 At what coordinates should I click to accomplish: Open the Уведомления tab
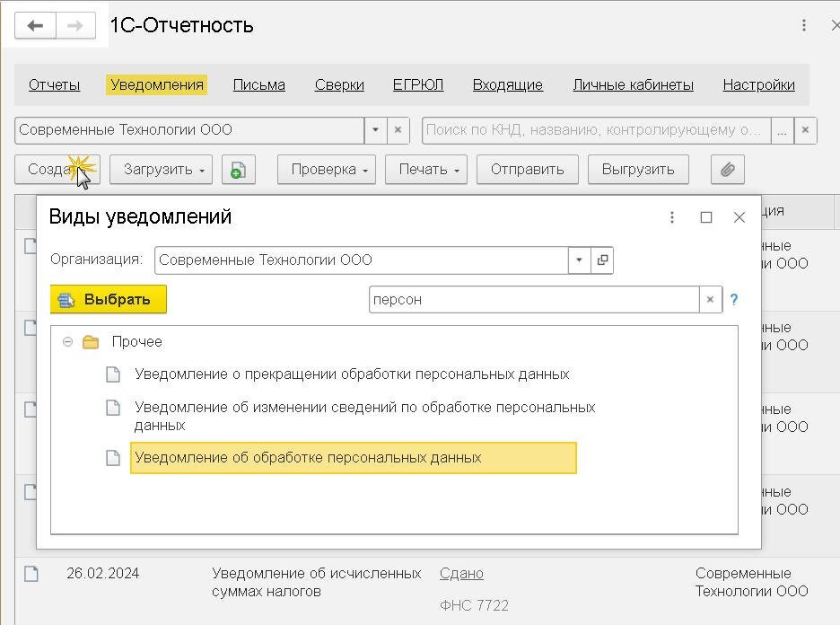(157, 84)
